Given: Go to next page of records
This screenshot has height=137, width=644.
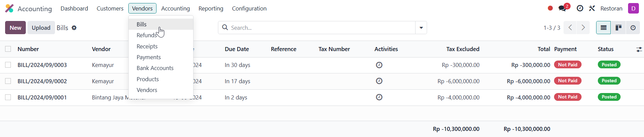Looking at the screenshot, I should tap(583, 28).
